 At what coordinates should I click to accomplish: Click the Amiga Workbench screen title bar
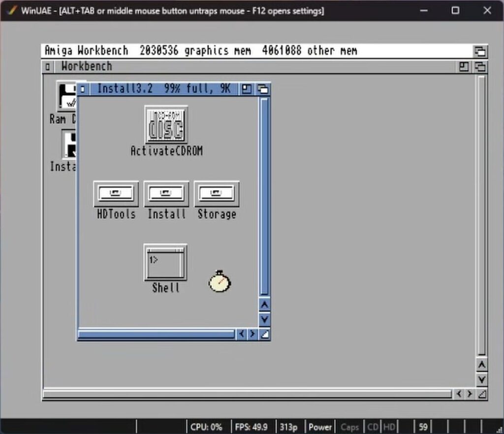click(257, 51)
